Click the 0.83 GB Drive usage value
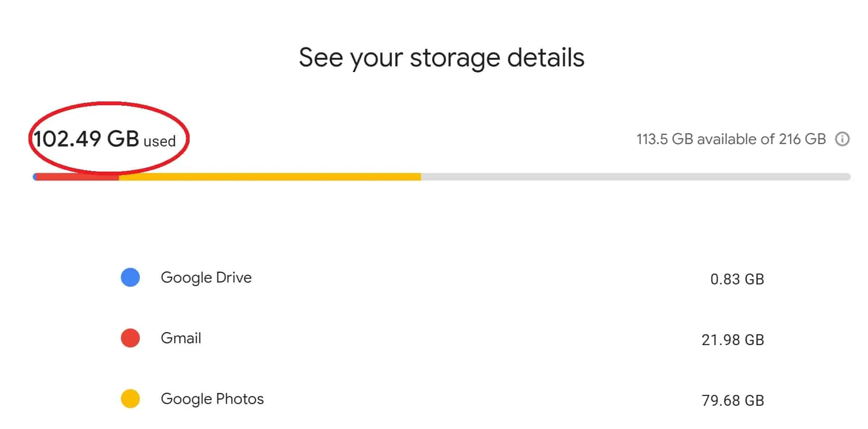Screen dimensions: 868x429 (x=737, y=279)
